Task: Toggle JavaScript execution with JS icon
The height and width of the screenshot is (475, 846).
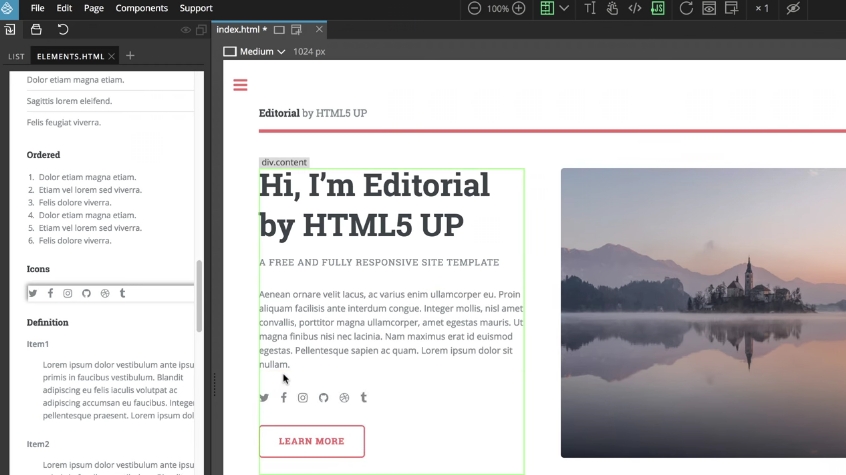Action: tap(658, 8)
